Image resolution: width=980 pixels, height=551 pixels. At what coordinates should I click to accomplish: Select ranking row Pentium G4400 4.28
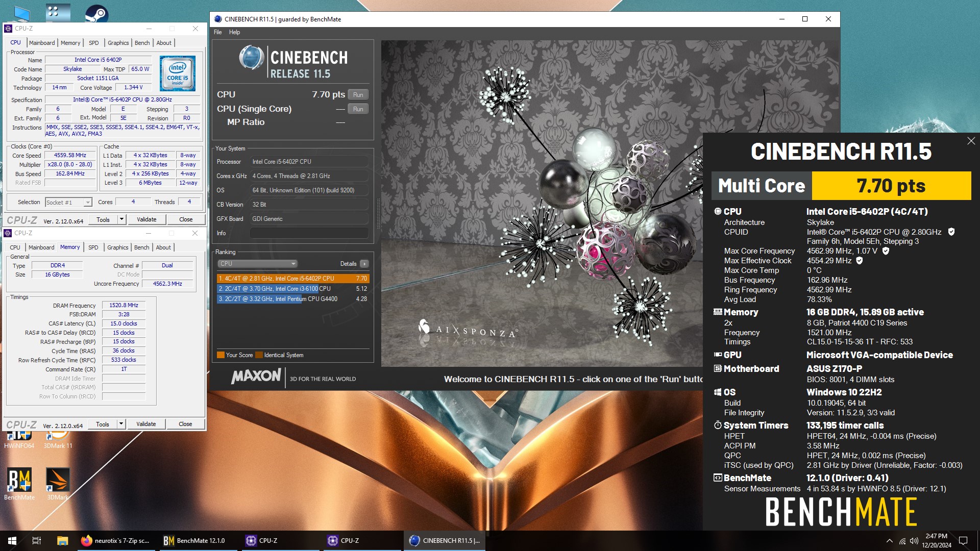point(293,299)
